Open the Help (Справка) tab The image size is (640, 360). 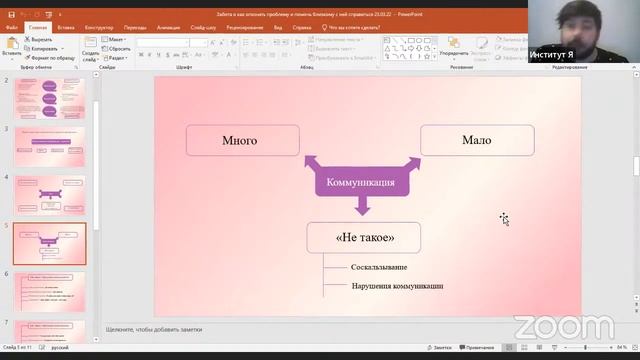(302, 27)
